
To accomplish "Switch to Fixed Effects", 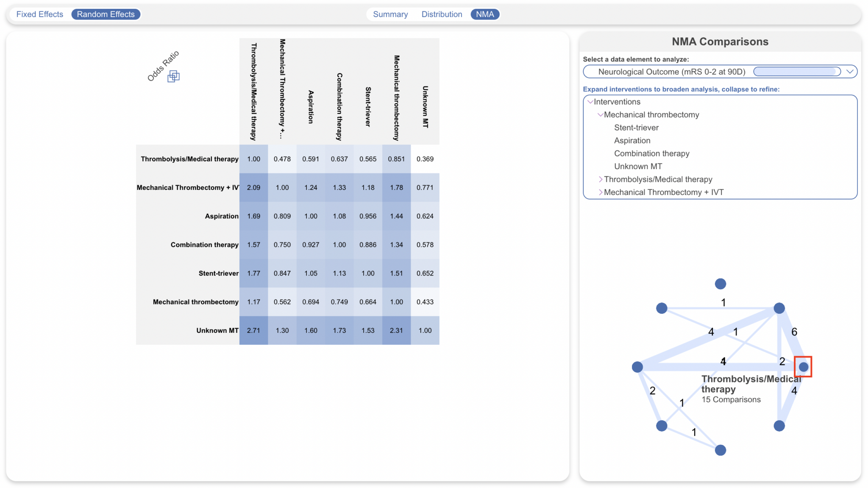I will pyautogui.click(x=39, y=14).
